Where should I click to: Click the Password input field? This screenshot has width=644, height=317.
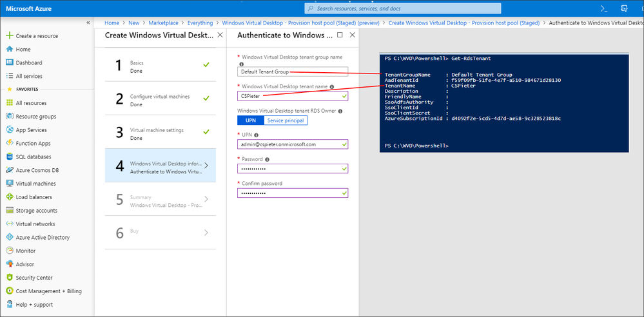[x=293, y=169]
